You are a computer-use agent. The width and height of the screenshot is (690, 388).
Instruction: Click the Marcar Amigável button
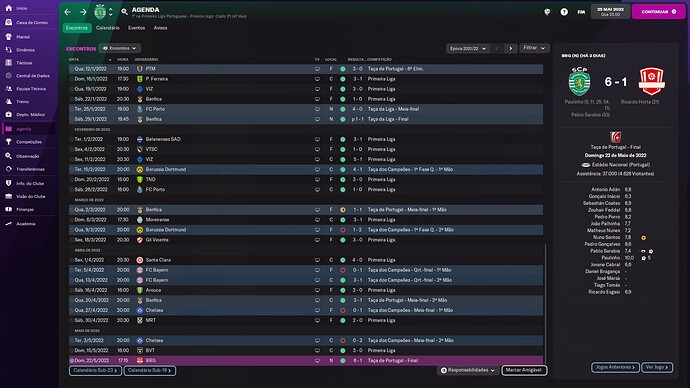[x=524, y=370]
